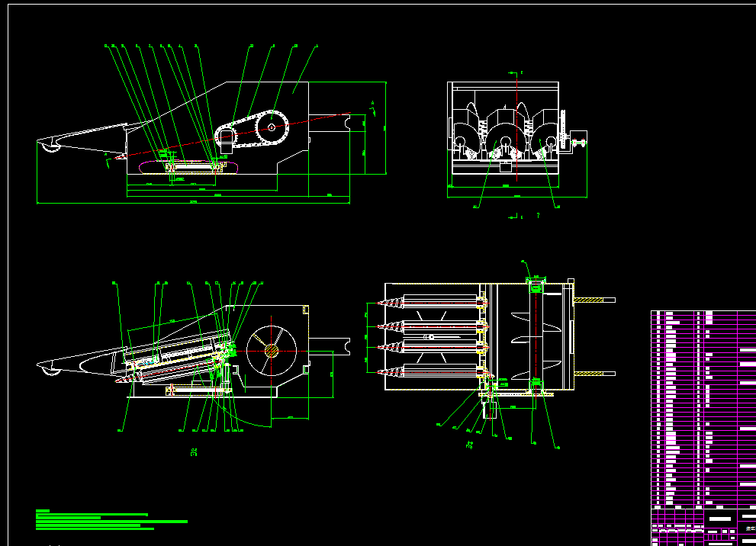
Task: Select the hatched shaft circle in the section view
Action: click(x=272, y=351)
